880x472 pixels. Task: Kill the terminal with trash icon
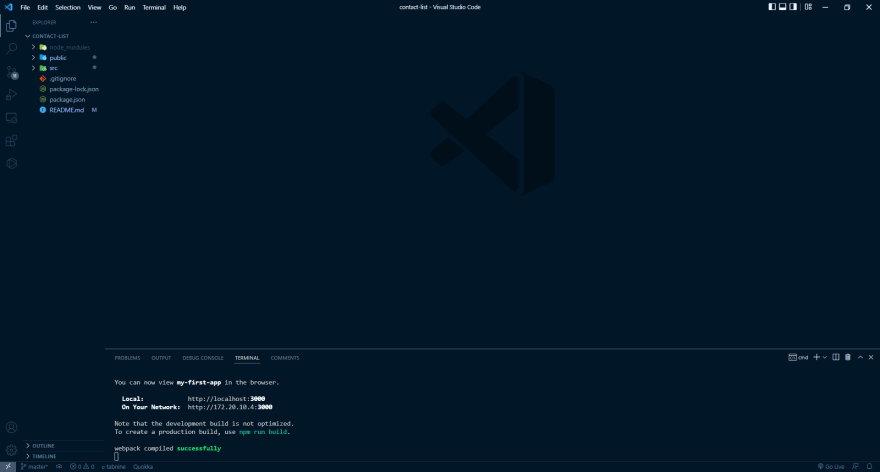848,358
